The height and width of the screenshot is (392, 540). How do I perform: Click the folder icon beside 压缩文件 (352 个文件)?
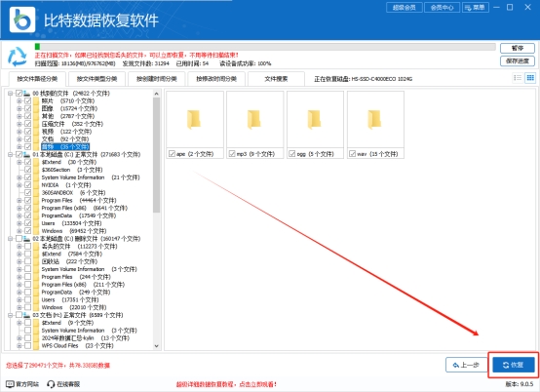click(x=36, y=124)
